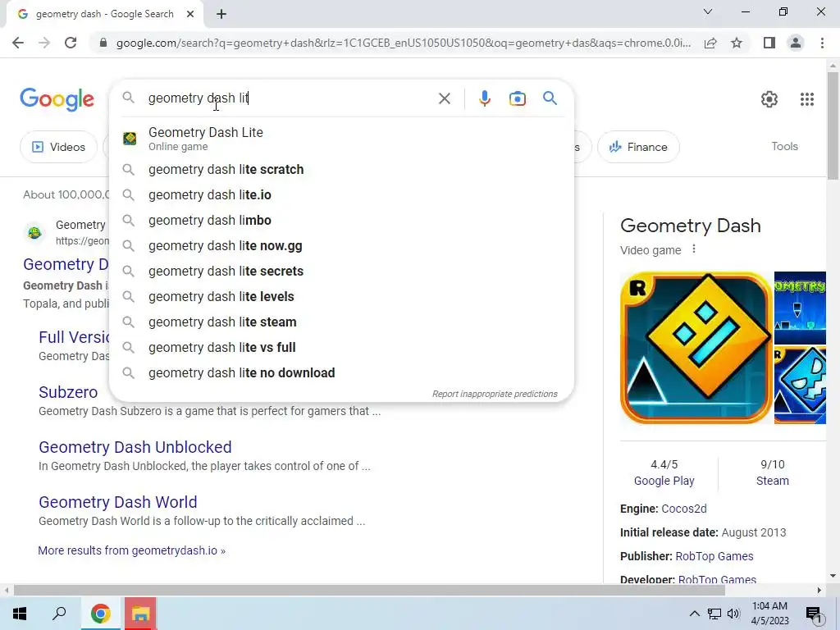Open Google quick settings gear

click(x=769, y=99)
